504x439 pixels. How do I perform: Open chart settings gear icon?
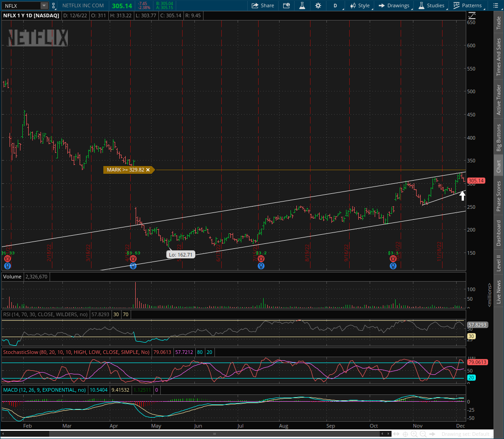tap(318, 5)
